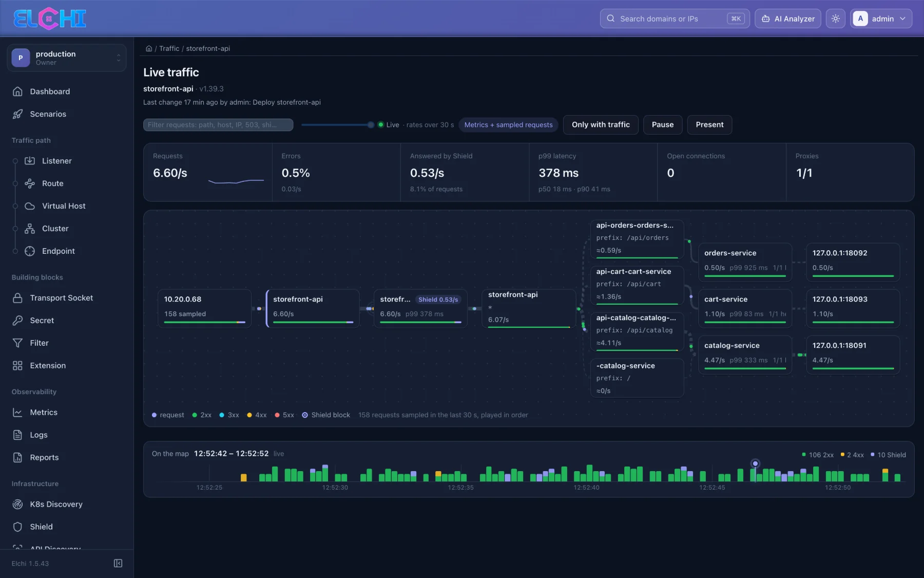The image size is (924, 578).
Task: Click the Filter funnel icon
Action: pyautogui.click(x=17, y=343)
